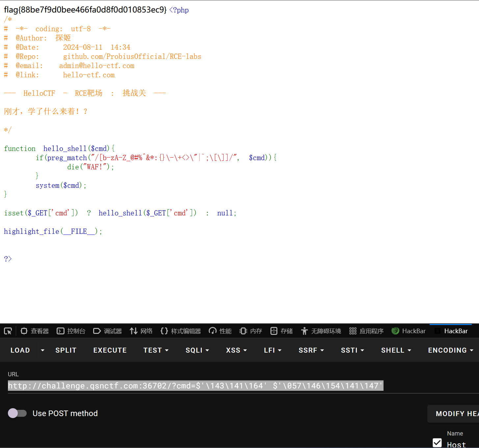This screenshot has width=479, height=448.
Task: Open the 应用程序 application tab
Action: 366,331
